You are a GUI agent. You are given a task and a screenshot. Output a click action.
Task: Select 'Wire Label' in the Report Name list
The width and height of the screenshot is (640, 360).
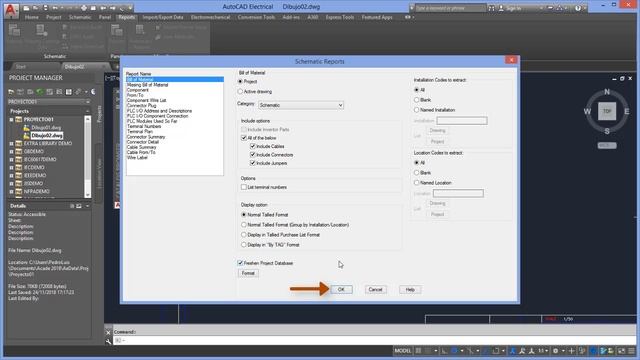[x=137, y=158]
